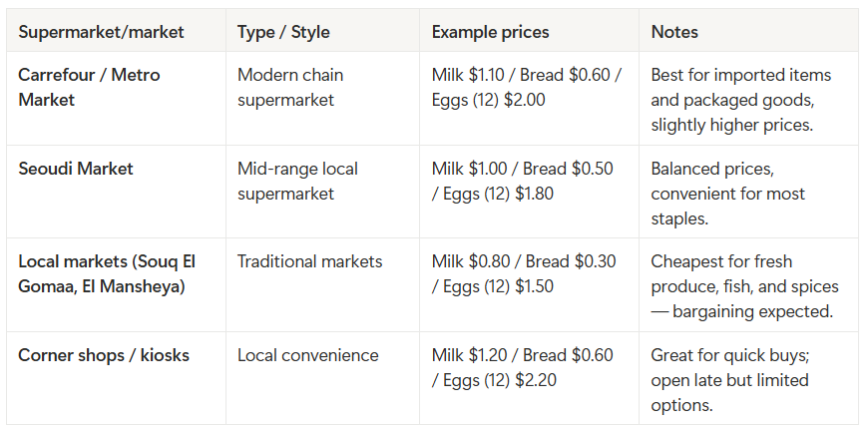
Task: Click the note about imported items
Action: (740, 100)
